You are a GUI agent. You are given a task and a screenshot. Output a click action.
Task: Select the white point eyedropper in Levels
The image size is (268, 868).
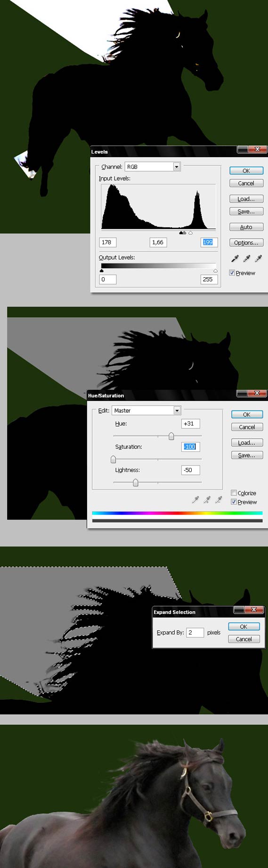point(258,258)
